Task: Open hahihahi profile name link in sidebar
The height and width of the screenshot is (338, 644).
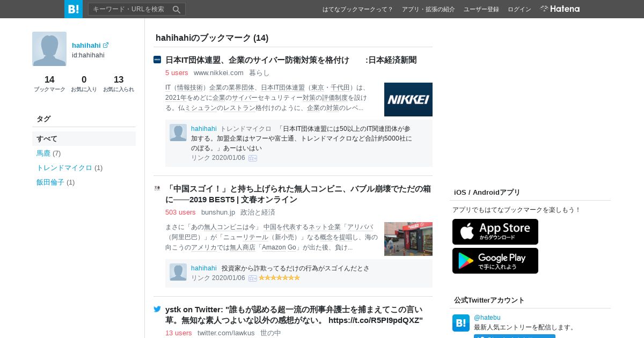Action: click(86, 45)
